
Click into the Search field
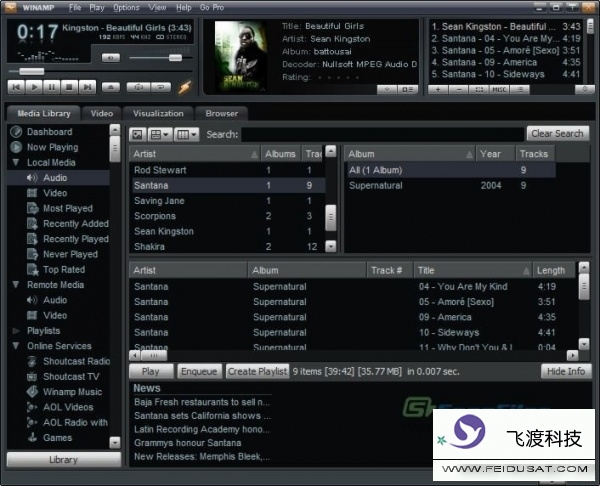tap(383, 134)
